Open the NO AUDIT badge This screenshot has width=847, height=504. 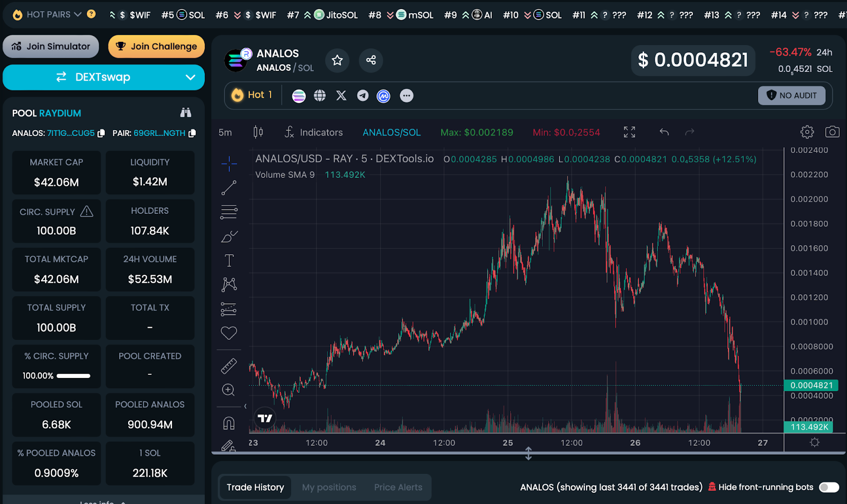[792, 96]
